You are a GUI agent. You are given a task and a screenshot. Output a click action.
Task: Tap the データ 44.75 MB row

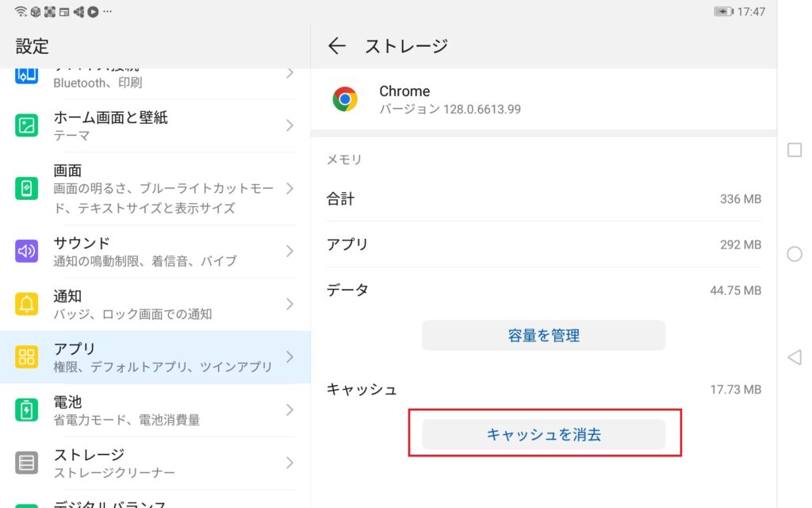(544, 291)
